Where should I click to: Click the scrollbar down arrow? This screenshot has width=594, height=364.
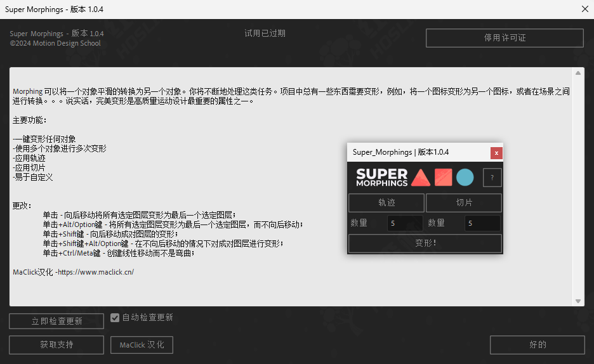coord(578,301)
